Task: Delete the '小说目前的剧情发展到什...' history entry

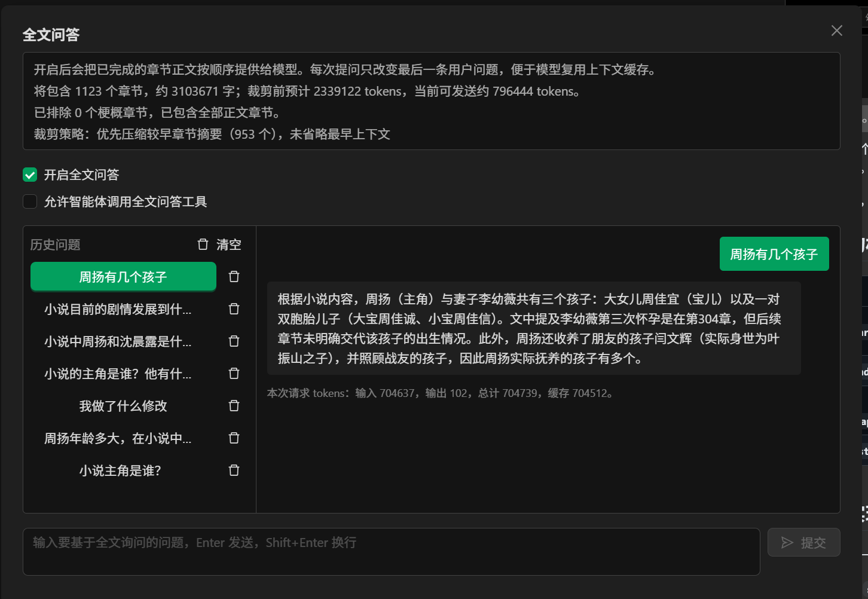Action: [x=234, y=309]
